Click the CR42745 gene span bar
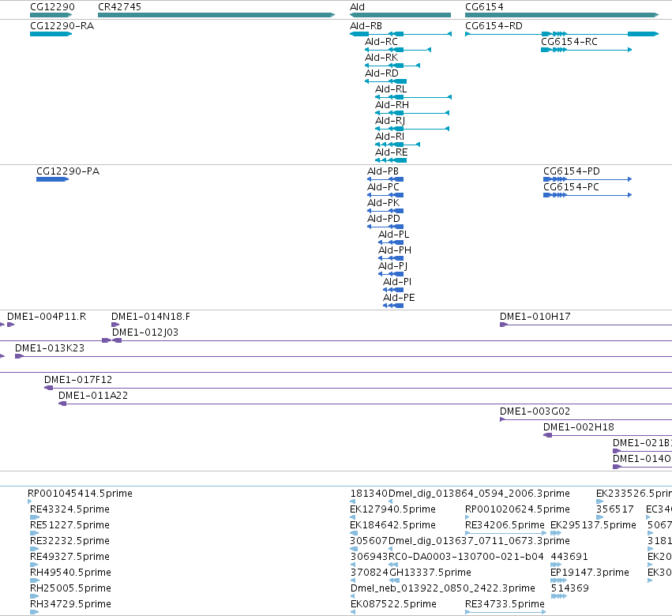 click(216, 15)
